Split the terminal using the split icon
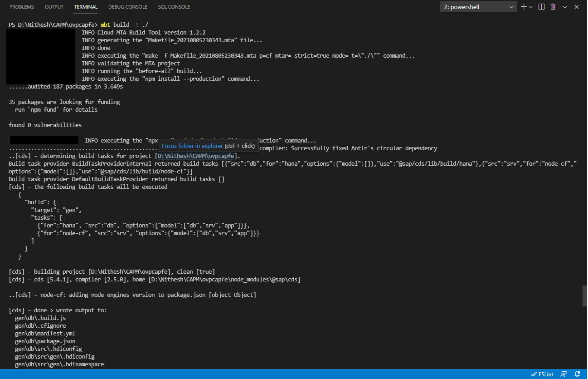This screenshot has width=588, height=379. (540, 6)
